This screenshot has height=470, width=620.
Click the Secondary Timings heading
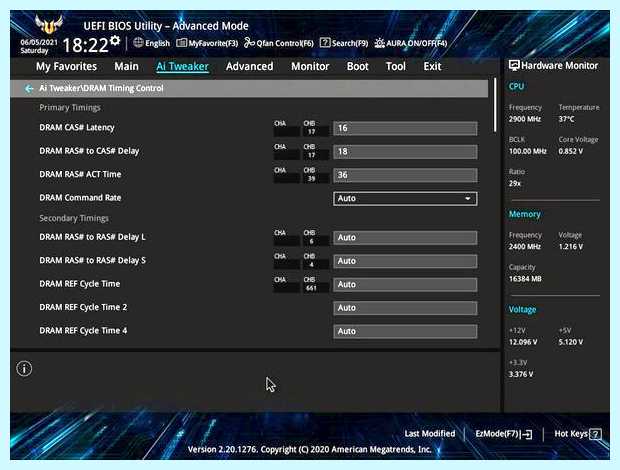click(x=74, y=218)
